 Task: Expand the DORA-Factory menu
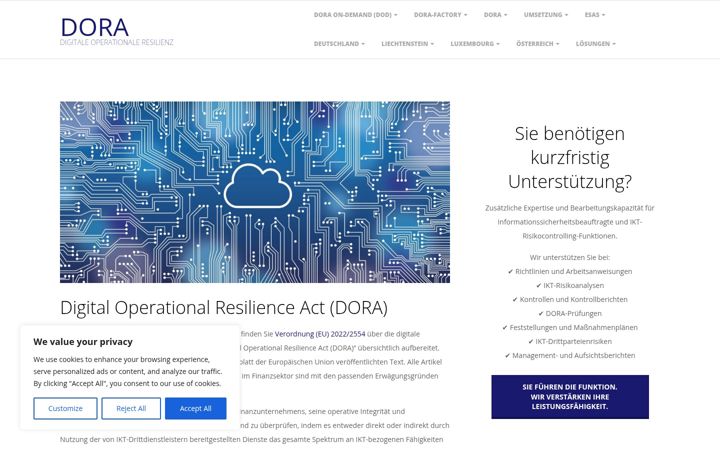pos(440,15)
